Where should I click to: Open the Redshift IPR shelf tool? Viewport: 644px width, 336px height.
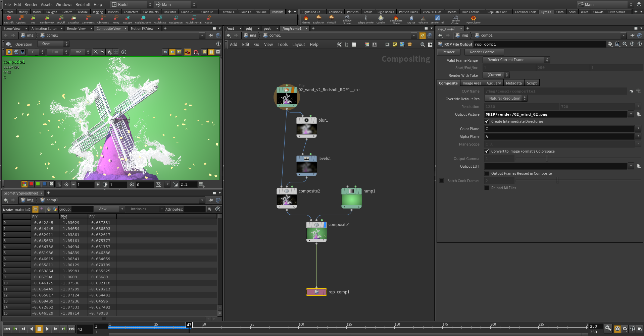(x=33, y=19)
